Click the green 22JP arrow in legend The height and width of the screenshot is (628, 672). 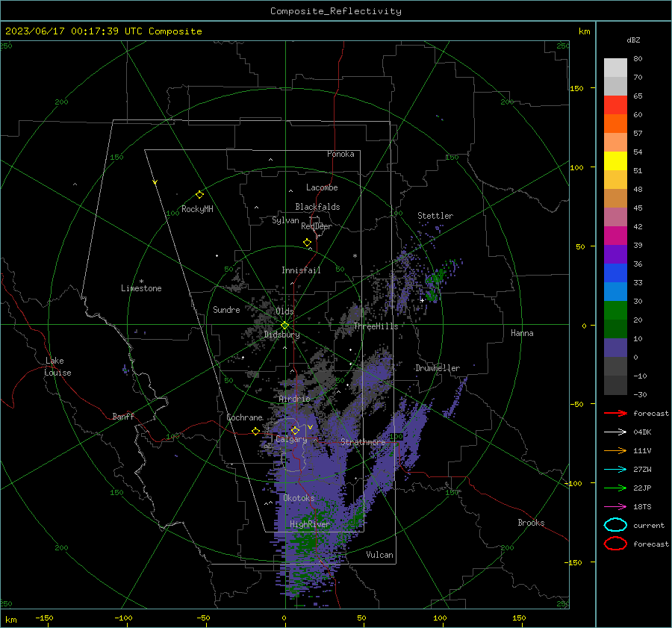615,488
